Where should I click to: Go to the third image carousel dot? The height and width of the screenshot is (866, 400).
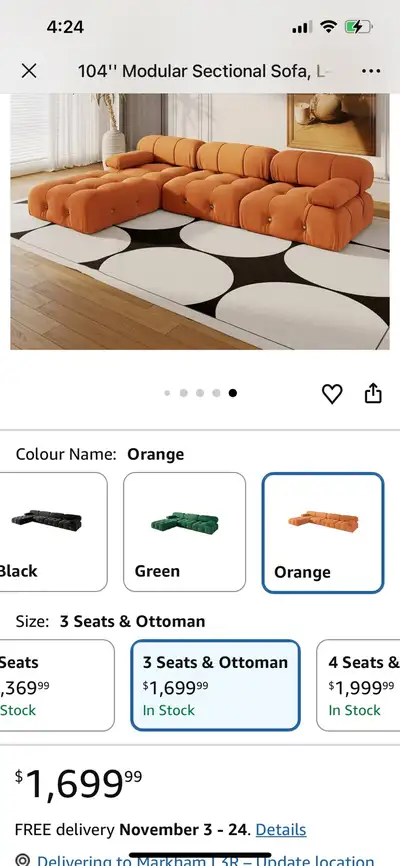[200, 393]
